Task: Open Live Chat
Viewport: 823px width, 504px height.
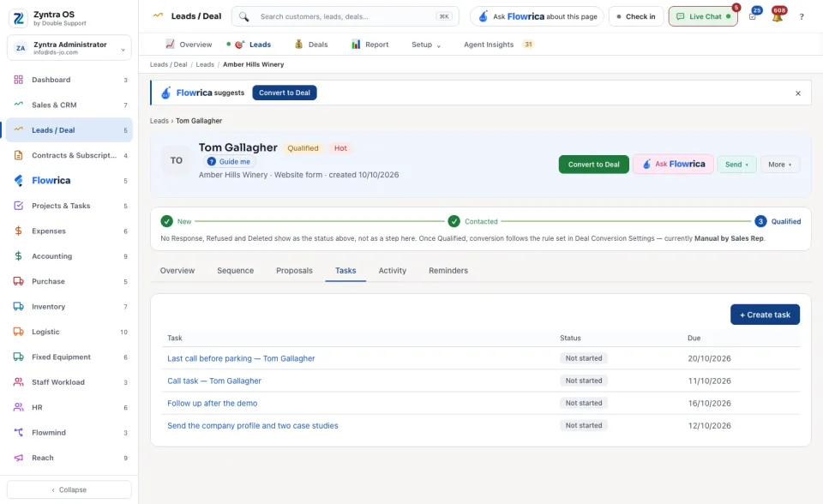Action: point(703,17)
